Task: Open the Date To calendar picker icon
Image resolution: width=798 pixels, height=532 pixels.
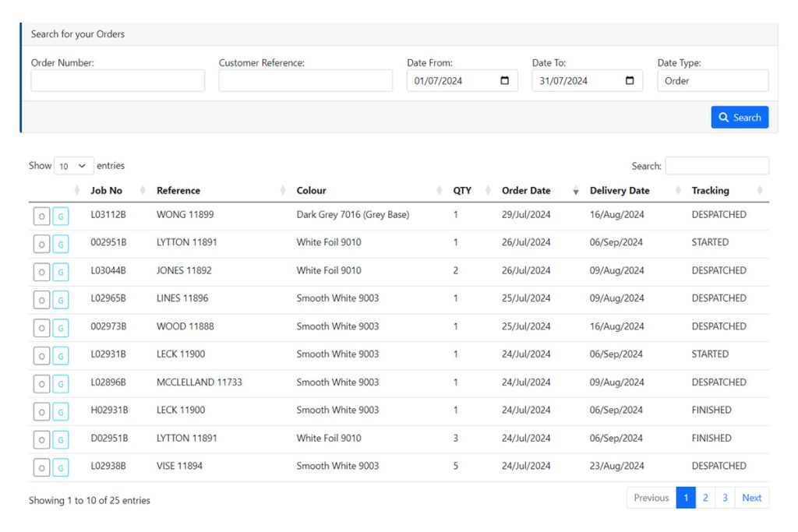Action: (630, 80)
